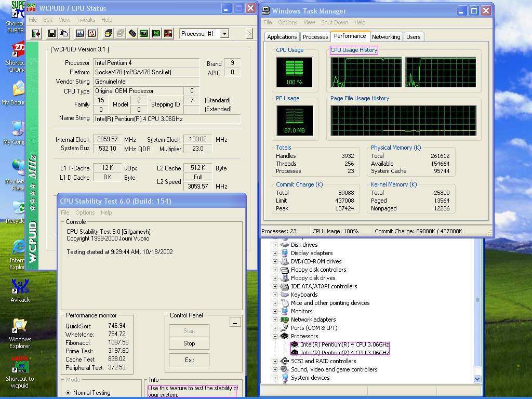Click the Multiplier field showing 23.0
The height and width of the screenshot is (399, 532).
point(197,149)
